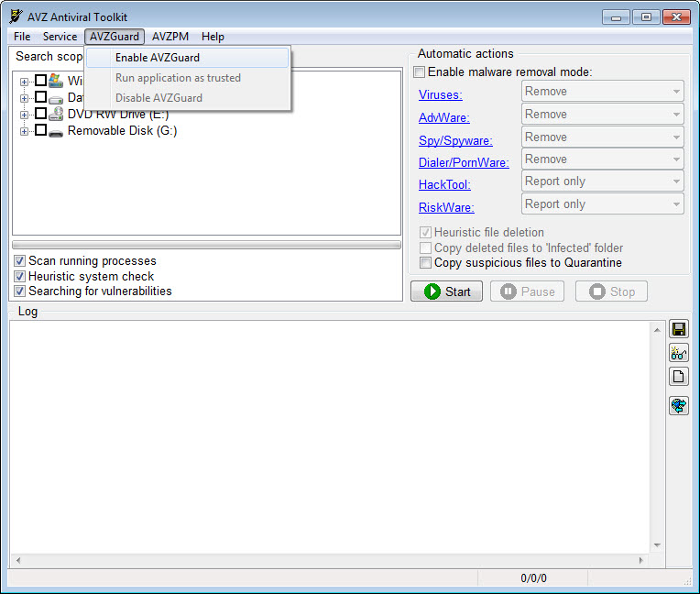The width and height of the screenshot is (700, 594).
Task: Check Copy suspicious files to Quarantine
Action: click(x=425, y=262)
